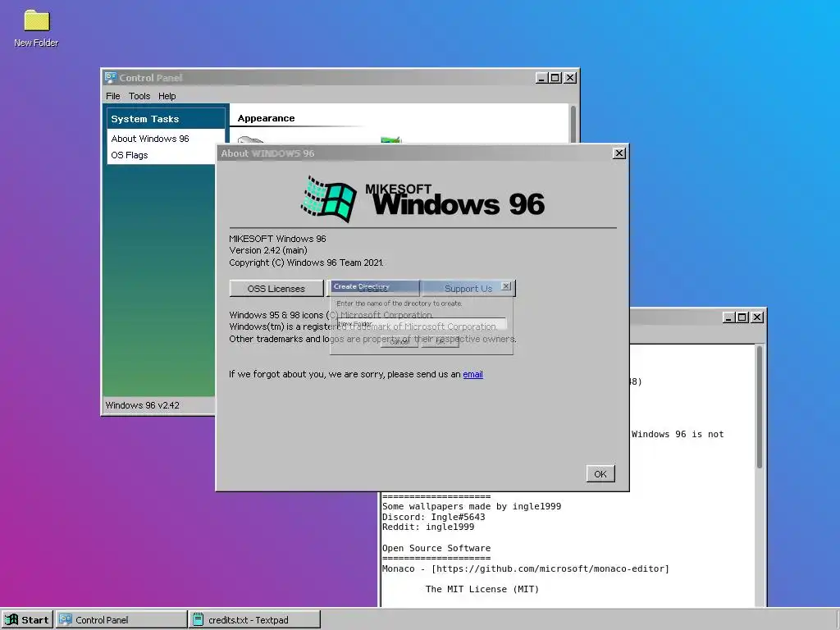The width and height of the screenshot is (840, 630).
Task: Click the Windows 96 logo image
Action: tap(422, 199)
